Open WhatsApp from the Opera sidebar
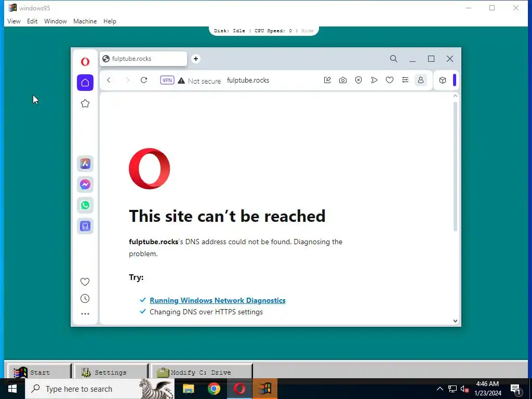 (85, 205)
